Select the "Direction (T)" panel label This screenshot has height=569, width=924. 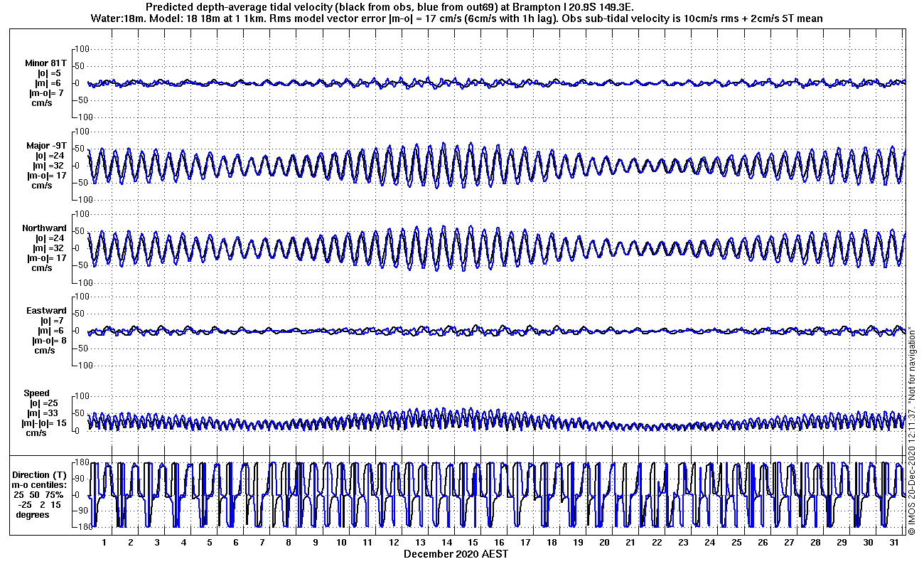click(x=41, y=474)
